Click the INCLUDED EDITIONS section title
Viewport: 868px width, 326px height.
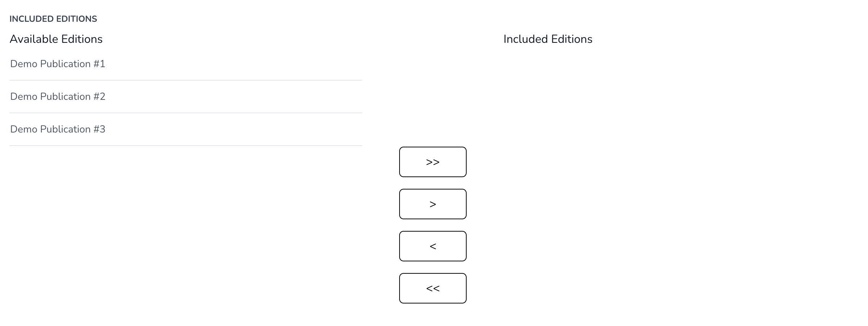pos(53,19)
